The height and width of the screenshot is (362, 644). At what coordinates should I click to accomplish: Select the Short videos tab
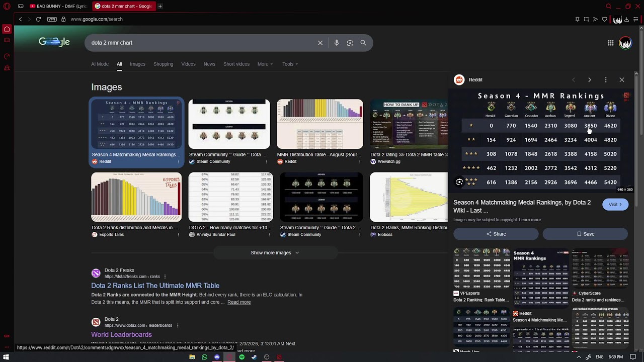[x=236, y=64]
